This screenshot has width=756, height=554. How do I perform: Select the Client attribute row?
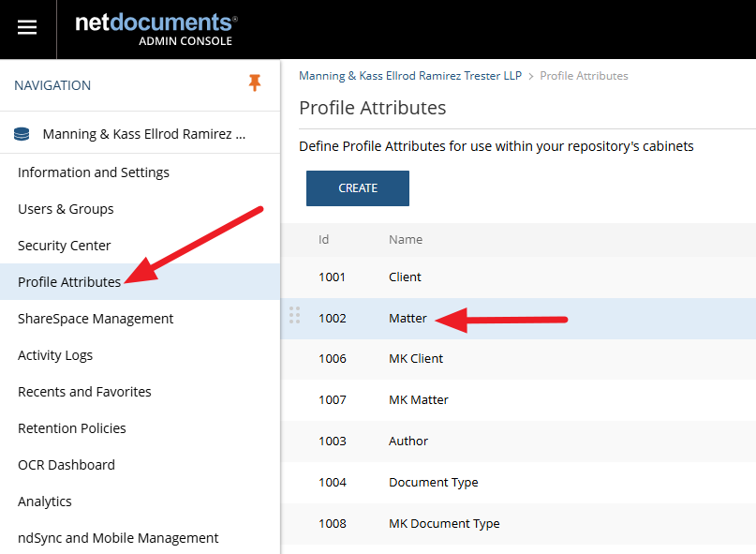518,277
